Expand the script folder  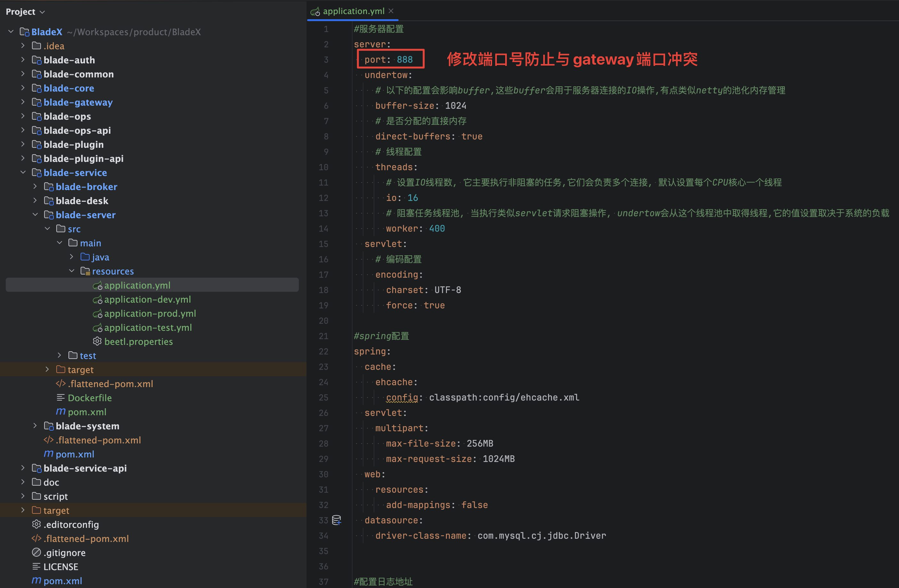click(x=23, y=496)
